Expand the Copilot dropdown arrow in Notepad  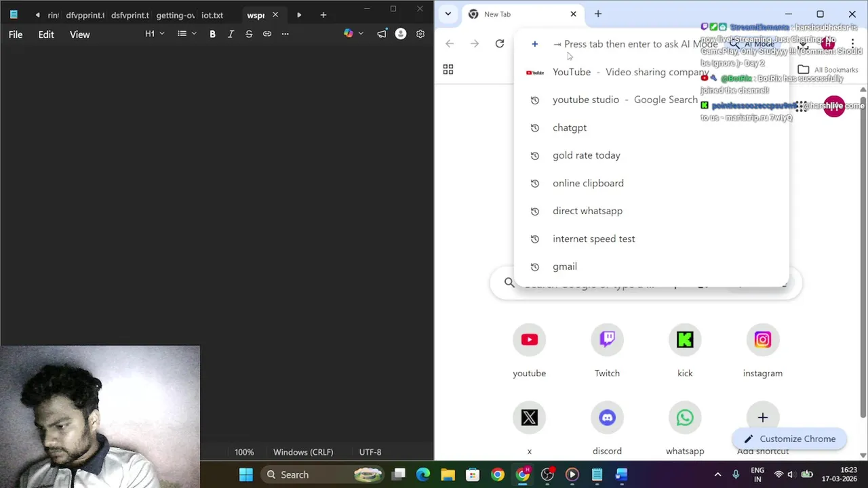(x=361, y=34)
